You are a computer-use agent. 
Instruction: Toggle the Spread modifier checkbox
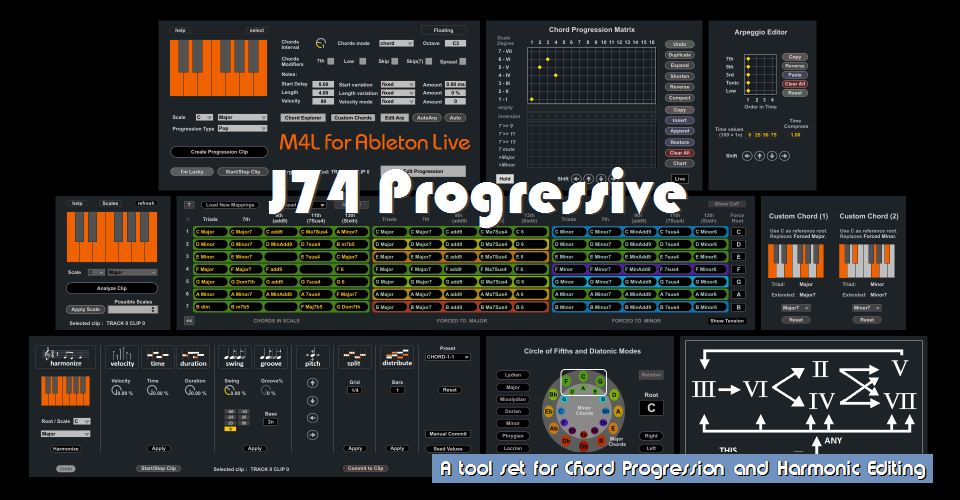click(462, 61)
